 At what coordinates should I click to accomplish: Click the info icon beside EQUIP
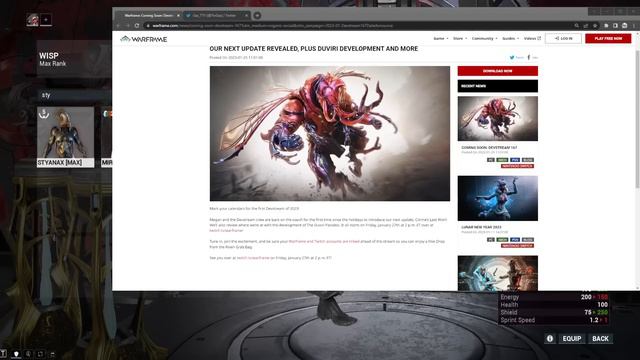550,338
